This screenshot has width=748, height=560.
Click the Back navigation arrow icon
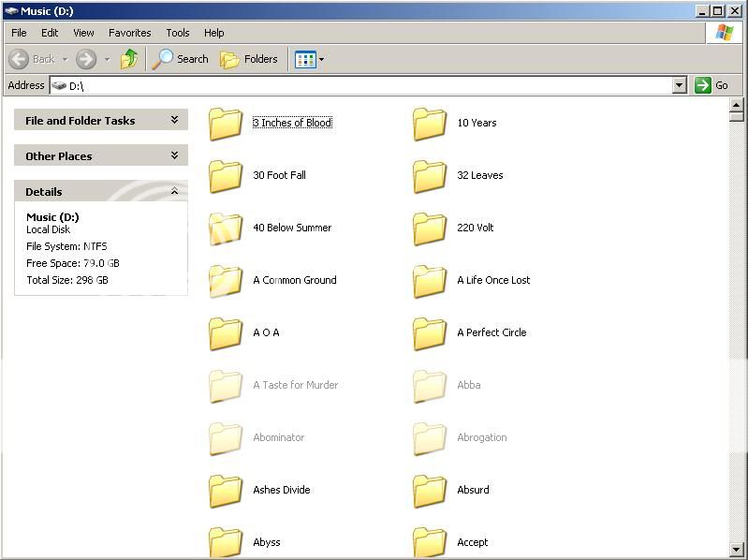click(19, 59)
